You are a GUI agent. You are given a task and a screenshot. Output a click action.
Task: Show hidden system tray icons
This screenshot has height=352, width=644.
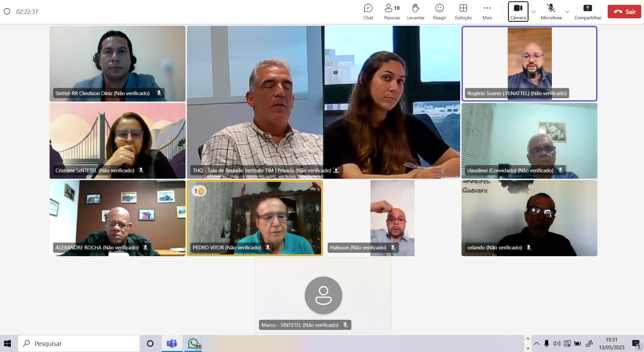(x=537, y=344)
